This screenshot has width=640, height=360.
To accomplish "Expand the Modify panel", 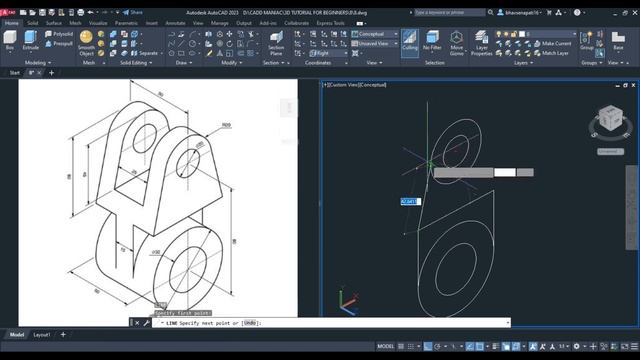I will click(231, 62).
